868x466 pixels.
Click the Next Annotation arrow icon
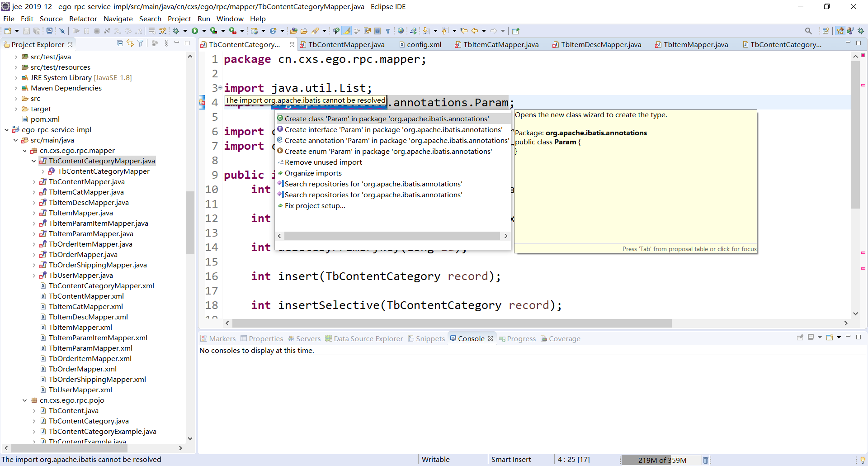(425, 31)
